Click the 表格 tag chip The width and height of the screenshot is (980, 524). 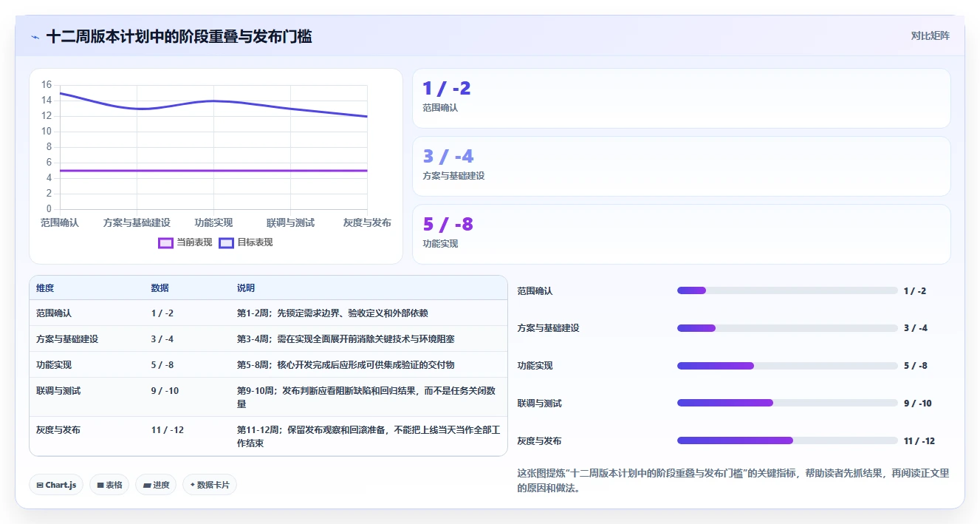coord(109,485)
